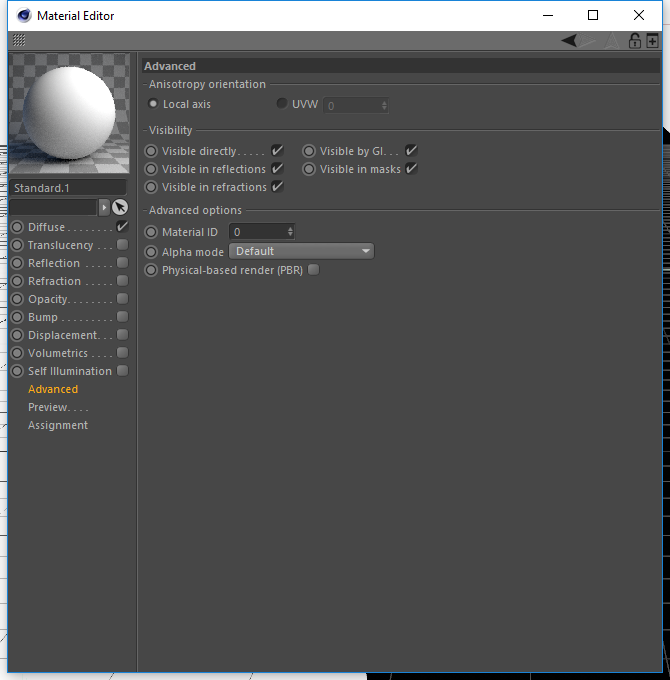Open the Alpha mode Default dropdown

(x=301, y=251)
